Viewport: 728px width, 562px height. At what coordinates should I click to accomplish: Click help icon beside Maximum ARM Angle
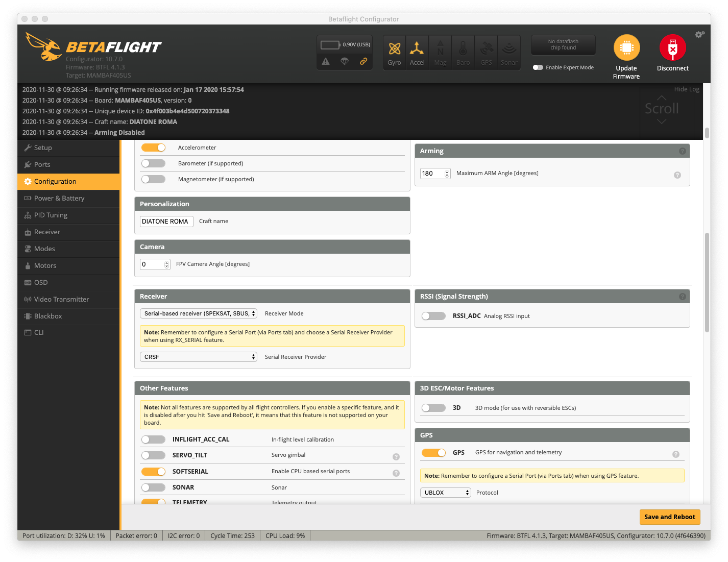coord(677,175)
